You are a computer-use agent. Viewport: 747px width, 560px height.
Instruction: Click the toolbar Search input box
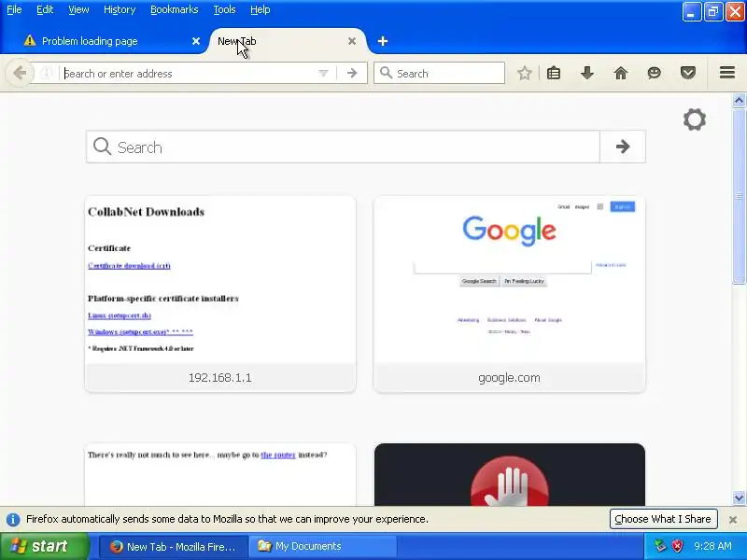pyautogui.click(x=439, y=73)
